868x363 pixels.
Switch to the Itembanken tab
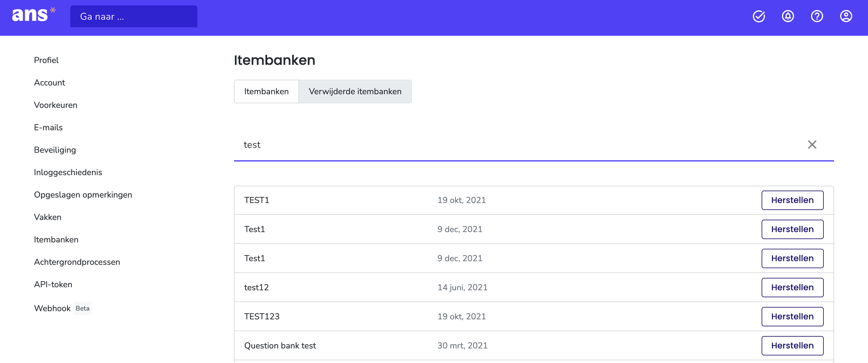[266, 91]
